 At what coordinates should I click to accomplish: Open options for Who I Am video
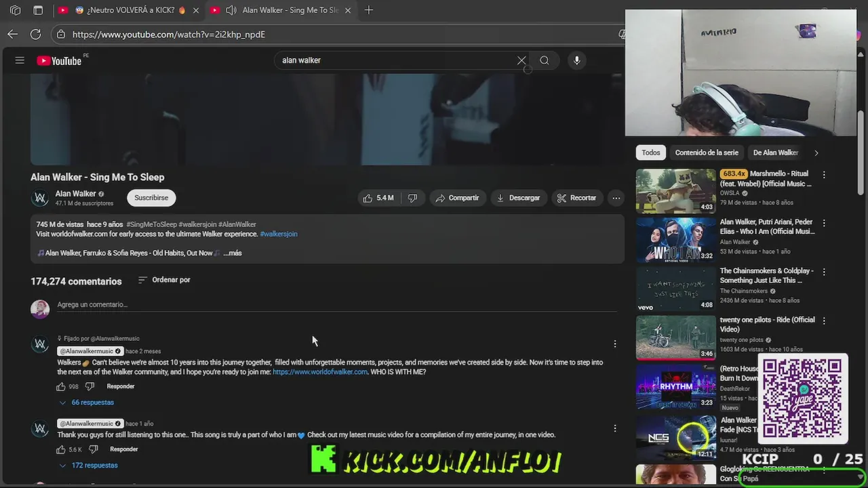pos(824,223)
